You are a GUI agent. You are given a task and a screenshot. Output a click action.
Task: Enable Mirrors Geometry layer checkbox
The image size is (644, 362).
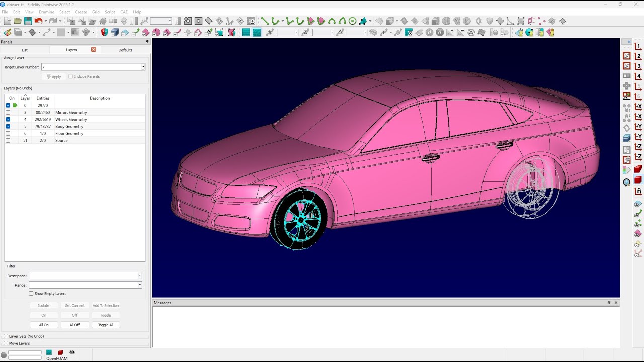pos(8,112)
